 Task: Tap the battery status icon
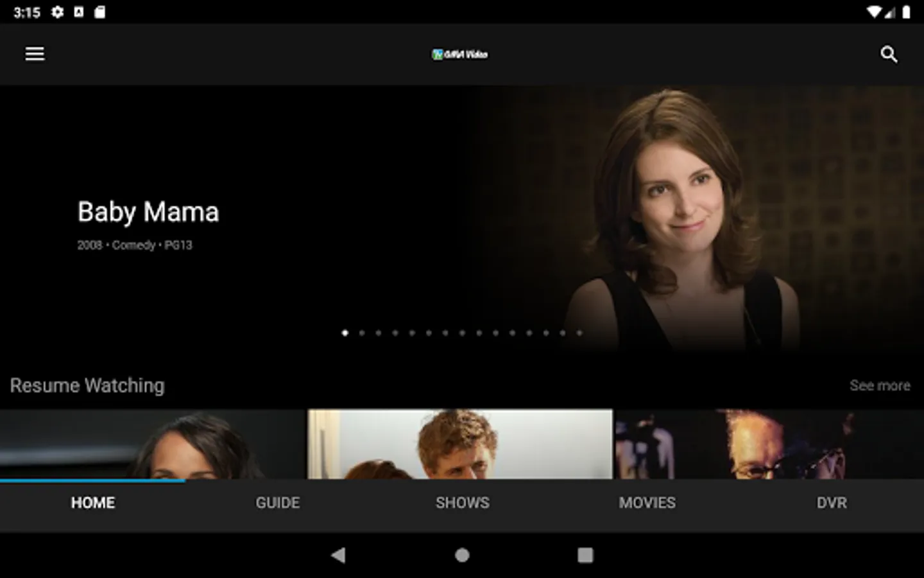tap(906, 12)
